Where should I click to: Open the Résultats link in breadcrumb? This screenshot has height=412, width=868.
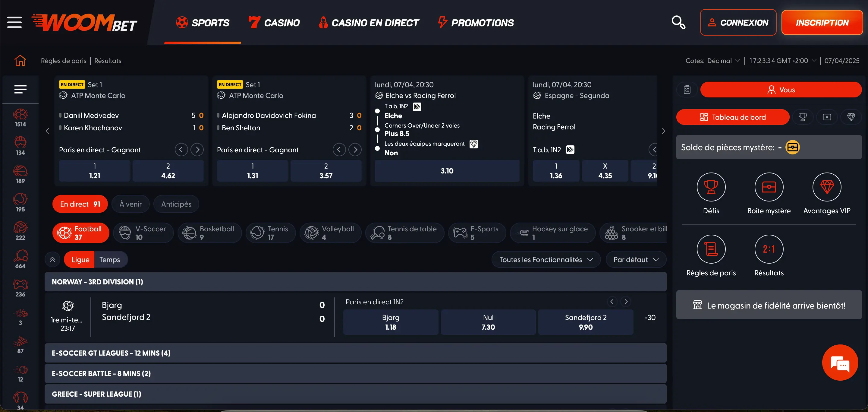point(108,61)
